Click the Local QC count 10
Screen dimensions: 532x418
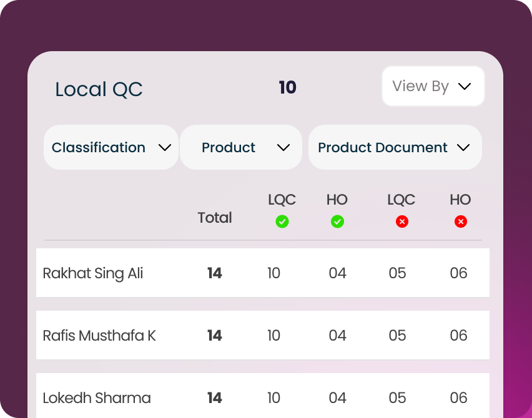coord(287,87)
